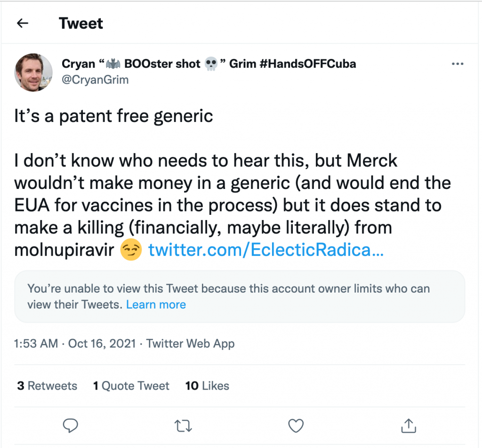Click the share upload icon
The height and width of the screenshot is (448, 482).
pos(409,425)
